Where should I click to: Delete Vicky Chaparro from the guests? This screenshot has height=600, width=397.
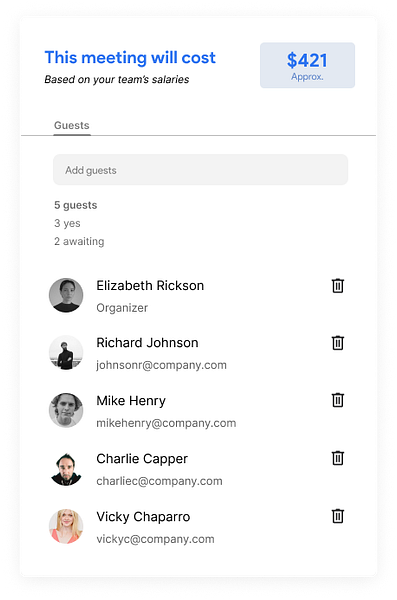pos(337,516)
